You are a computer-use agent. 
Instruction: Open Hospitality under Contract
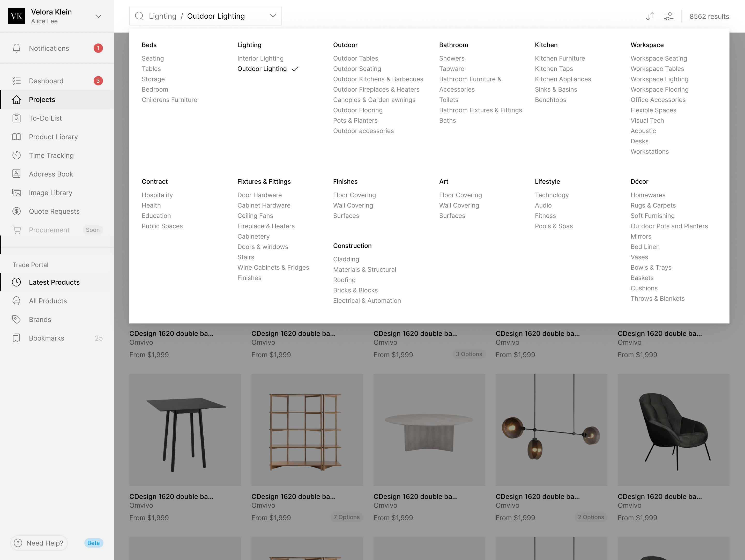coord(157,195)
